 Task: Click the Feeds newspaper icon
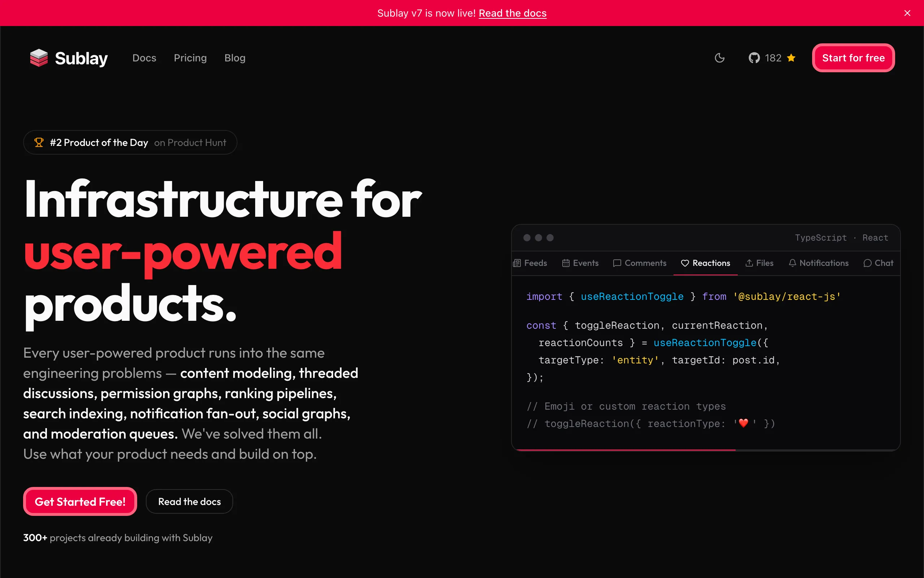517,263
